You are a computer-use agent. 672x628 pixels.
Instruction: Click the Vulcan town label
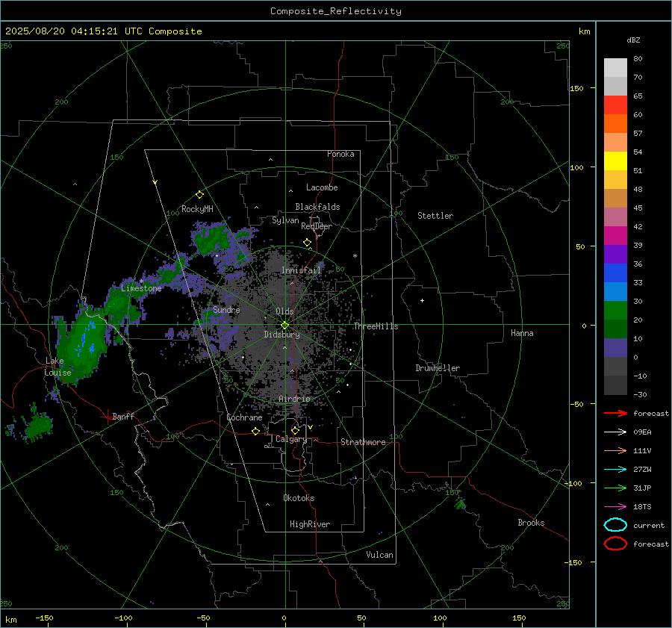(379, 555)
